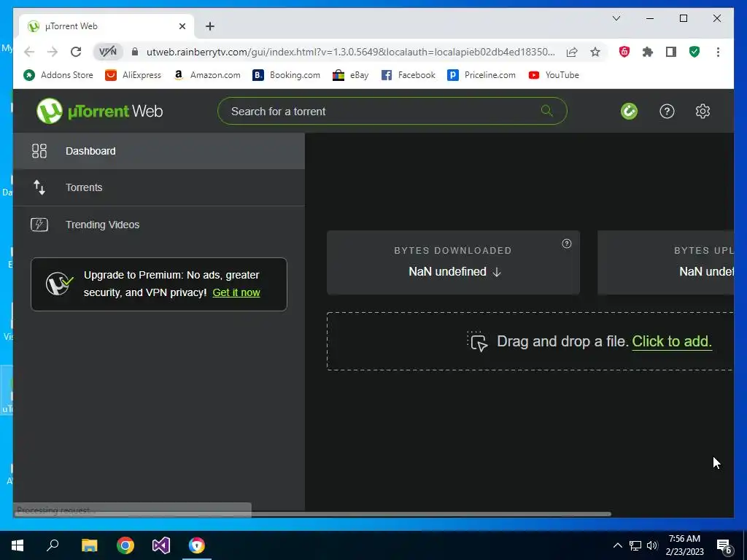
Task: Open Chrome three-dot menu
Action: [718, 52]
